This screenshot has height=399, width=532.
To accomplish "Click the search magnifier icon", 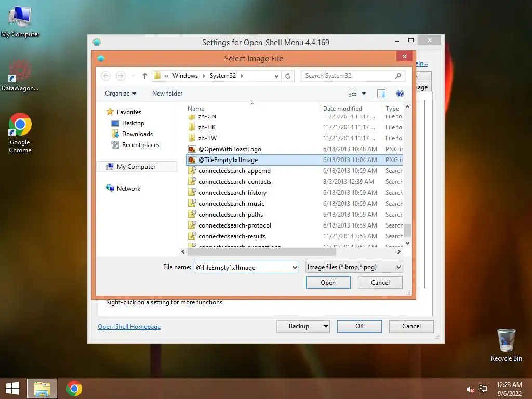I will coord(398,76).
